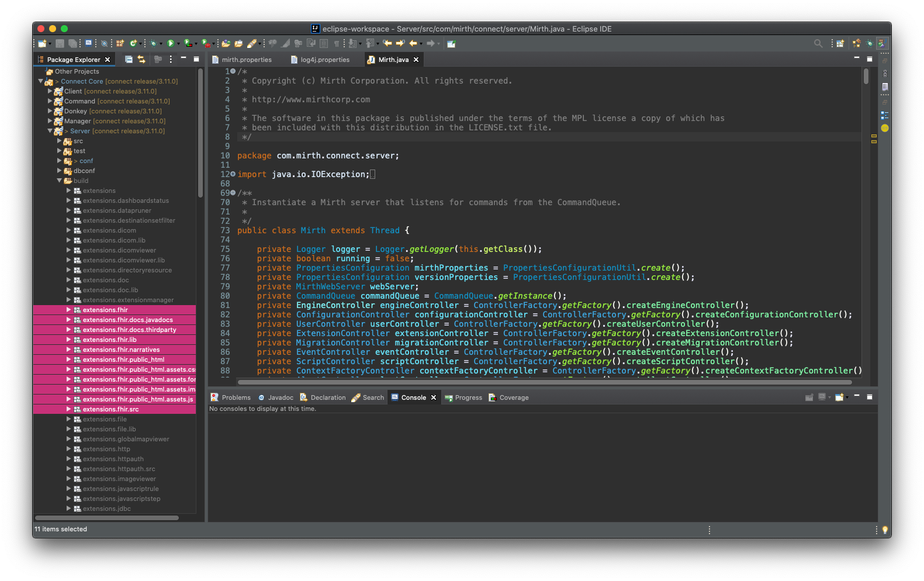
Task: Expand the Donkey project node
Action: [50, 111]
